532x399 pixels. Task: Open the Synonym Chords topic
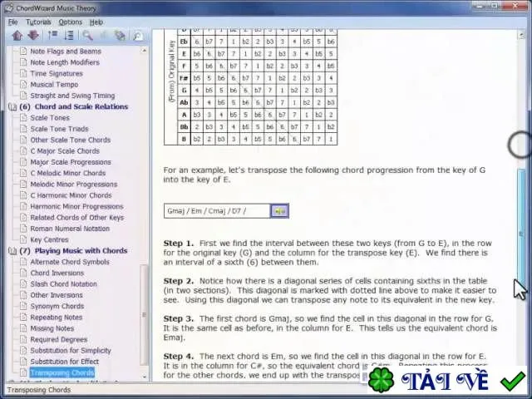tap(57, 307)
